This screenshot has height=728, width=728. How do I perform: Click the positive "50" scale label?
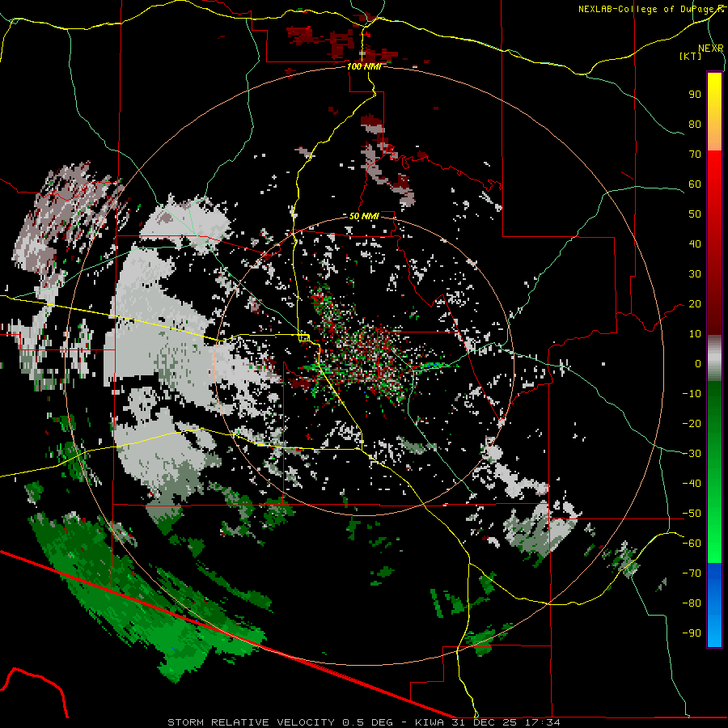tap(695, 214)
